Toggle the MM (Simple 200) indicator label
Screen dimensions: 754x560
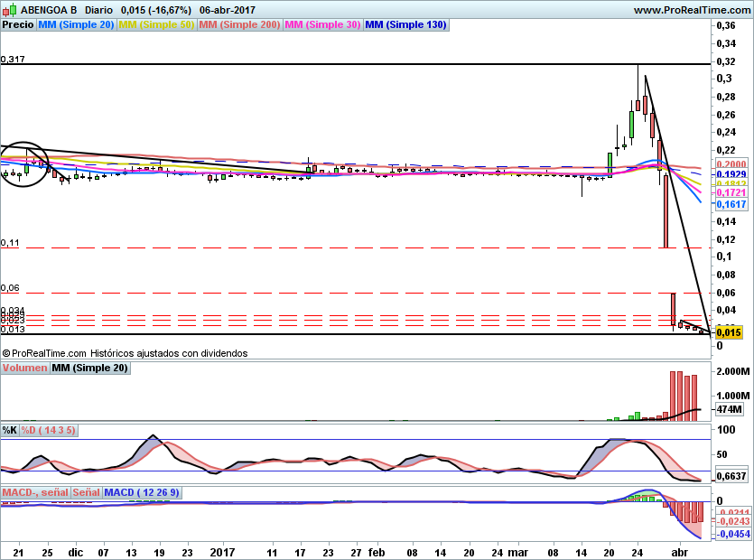coord(239,25)
